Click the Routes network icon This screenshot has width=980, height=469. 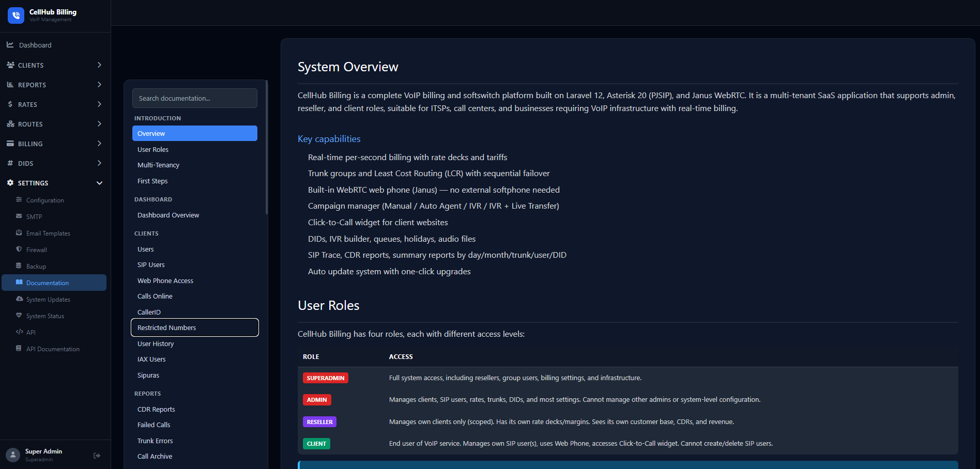(x=10, y=124)
